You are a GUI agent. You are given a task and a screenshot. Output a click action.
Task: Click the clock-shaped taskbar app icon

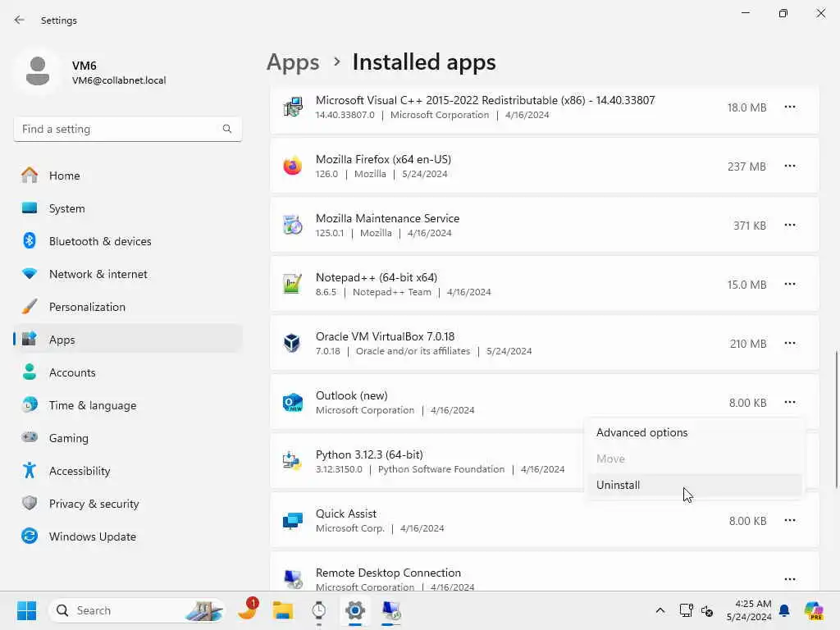coord(319,610)
